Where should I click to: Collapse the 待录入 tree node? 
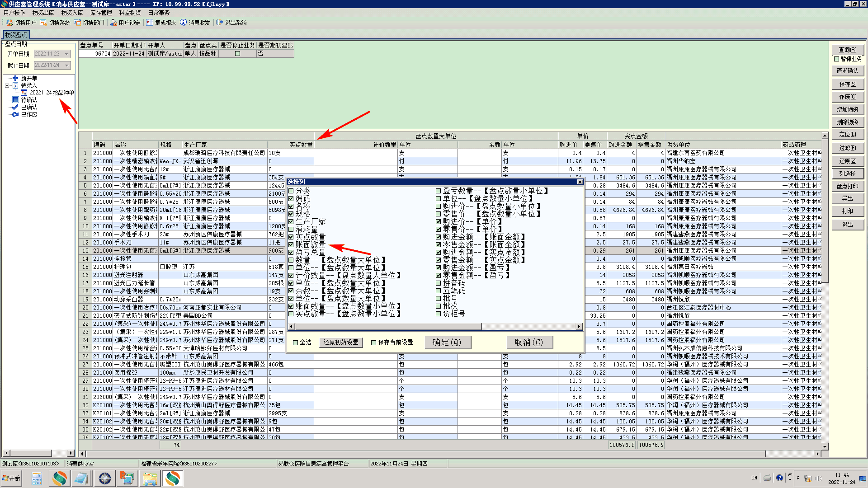(x=7, y=85)
